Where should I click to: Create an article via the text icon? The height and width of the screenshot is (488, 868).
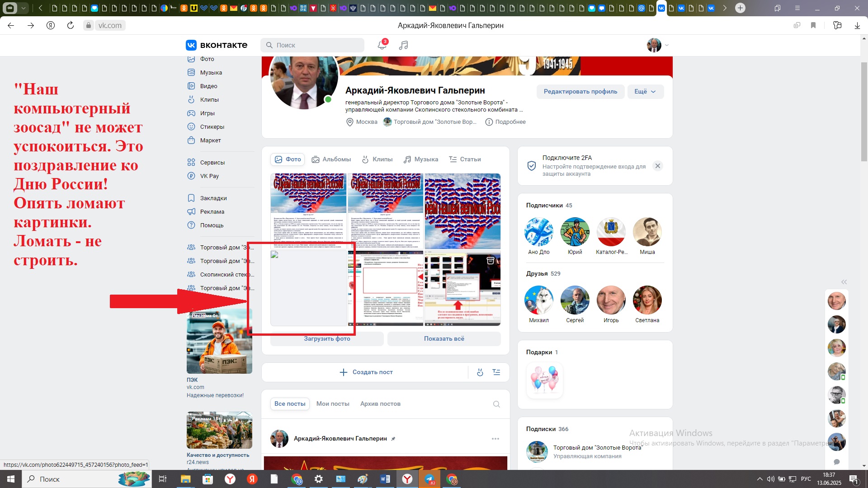point(496,372)
